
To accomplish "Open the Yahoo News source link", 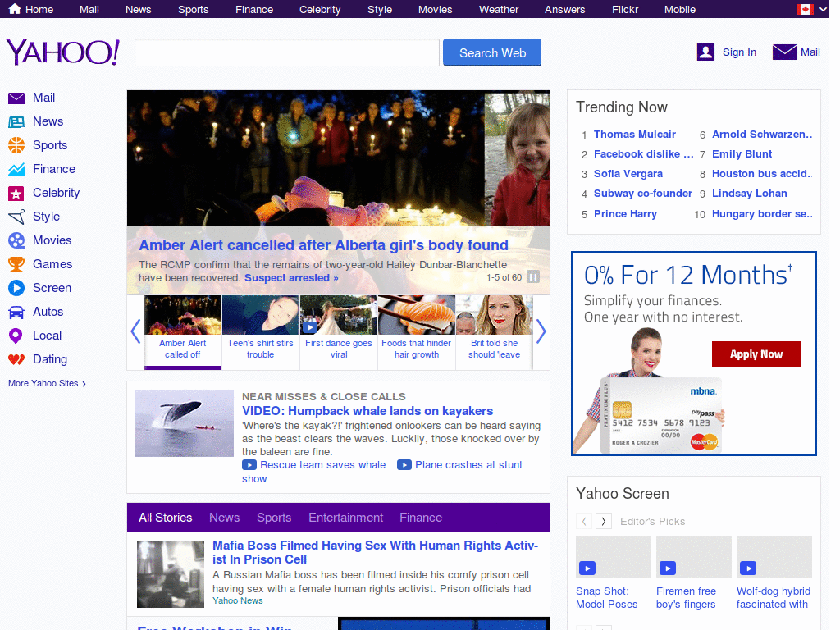I will coord(237,601).
